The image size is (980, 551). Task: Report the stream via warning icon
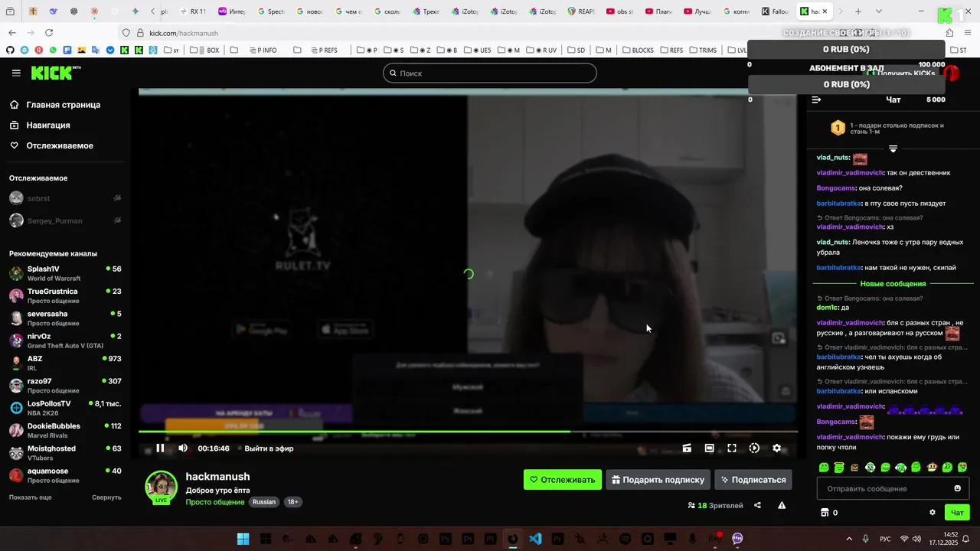click(782, 505)
